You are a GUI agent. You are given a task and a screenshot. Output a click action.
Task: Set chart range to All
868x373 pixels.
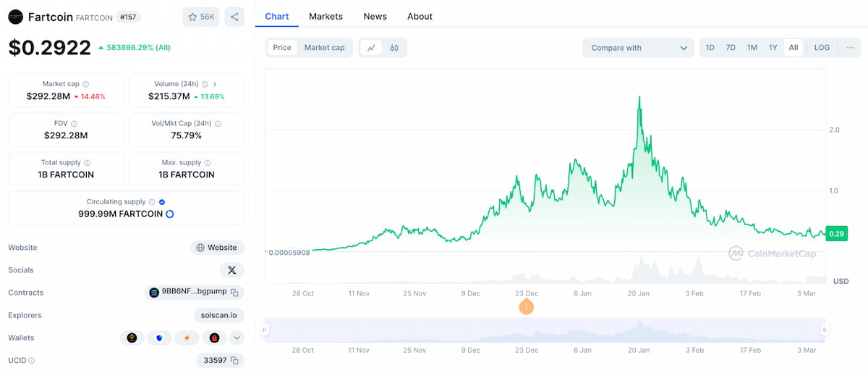click(x=793, y=48)
